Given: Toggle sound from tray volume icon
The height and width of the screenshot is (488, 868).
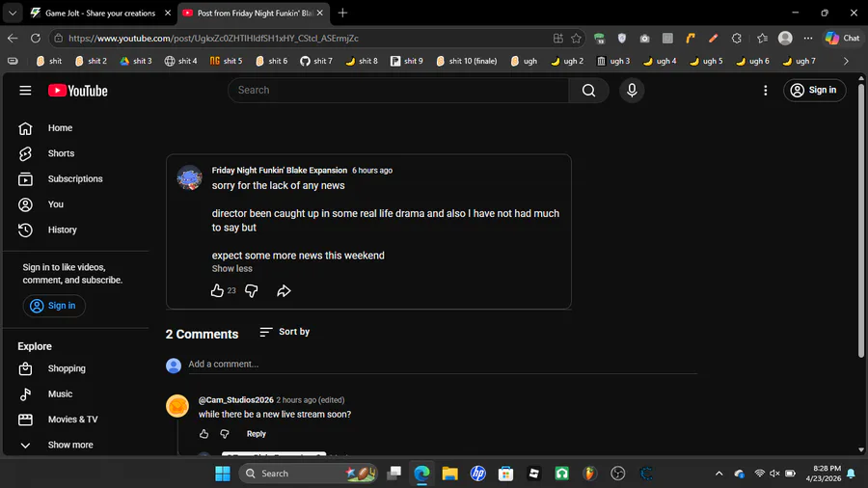Looking at the screenshot, I should coord(774,474).
